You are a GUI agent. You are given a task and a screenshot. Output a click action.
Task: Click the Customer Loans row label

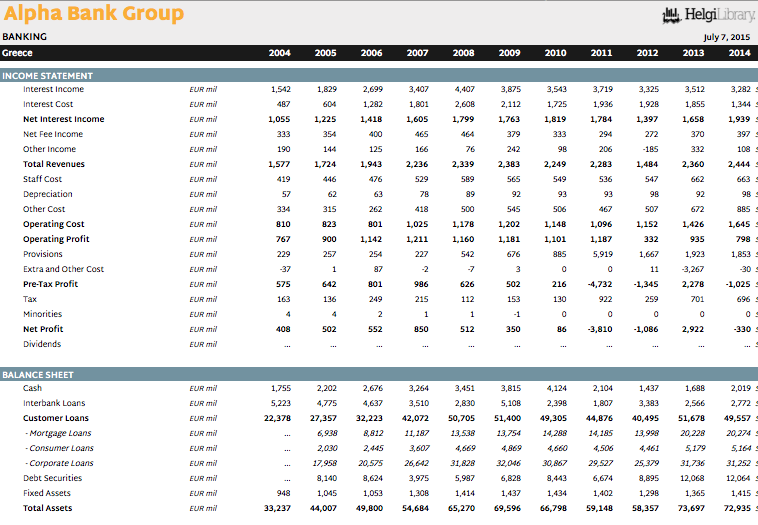pyautogui.click(x=56, y=418)
